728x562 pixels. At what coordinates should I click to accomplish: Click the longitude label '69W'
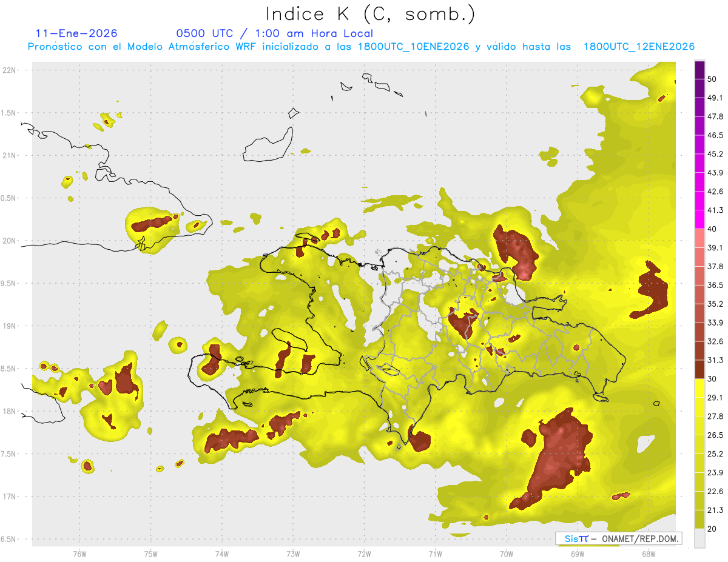click(578, 554)
